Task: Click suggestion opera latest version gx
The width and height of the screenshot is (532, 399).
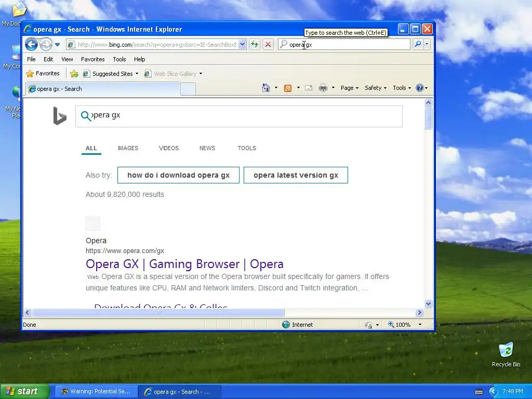Action: pos(296,175)
